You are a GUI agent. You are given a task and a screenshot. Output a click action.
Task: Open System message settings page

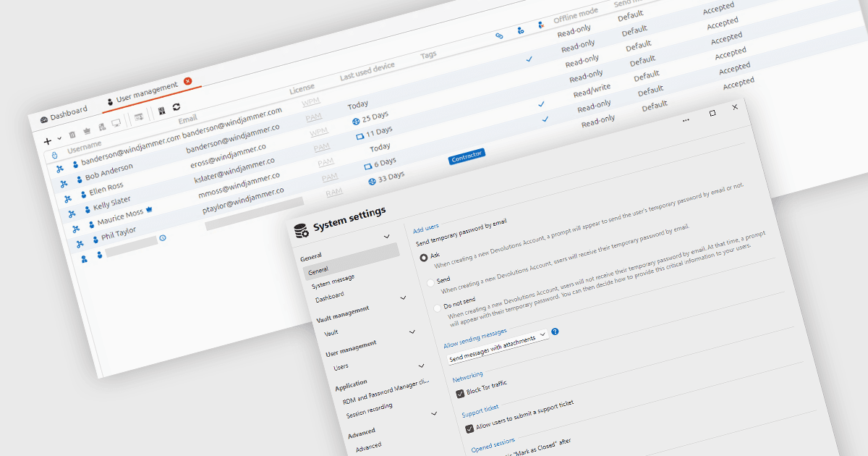pyautogui.click(x=333, y=282)
